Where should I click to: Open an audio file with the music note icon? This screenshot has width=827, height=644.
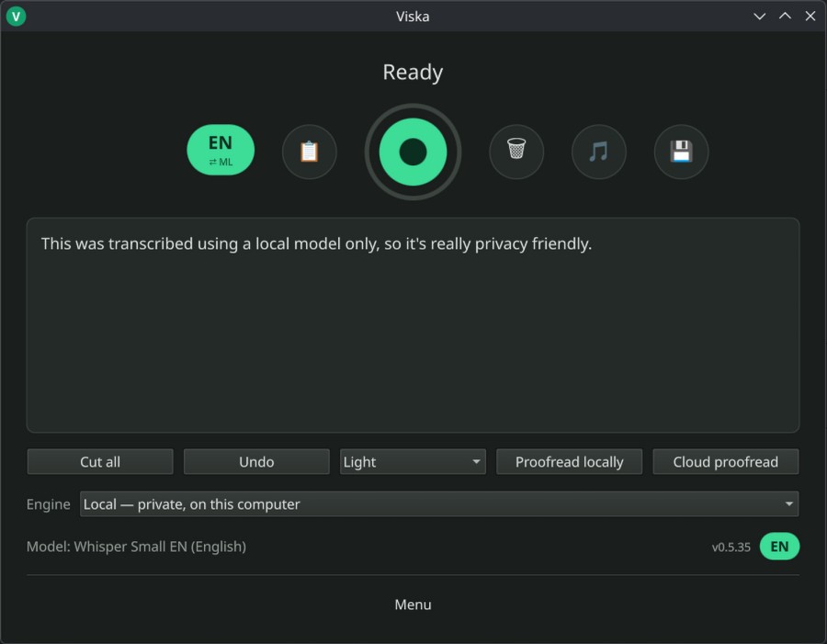coord(598,152)
